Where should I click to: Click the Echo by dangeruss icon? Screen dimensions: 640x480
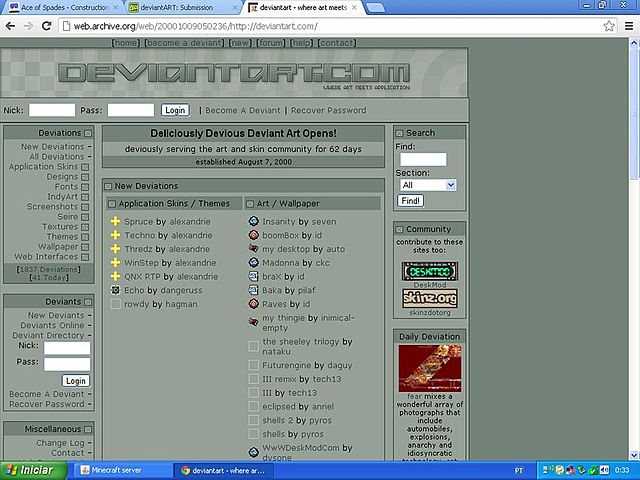click(116, 290)
